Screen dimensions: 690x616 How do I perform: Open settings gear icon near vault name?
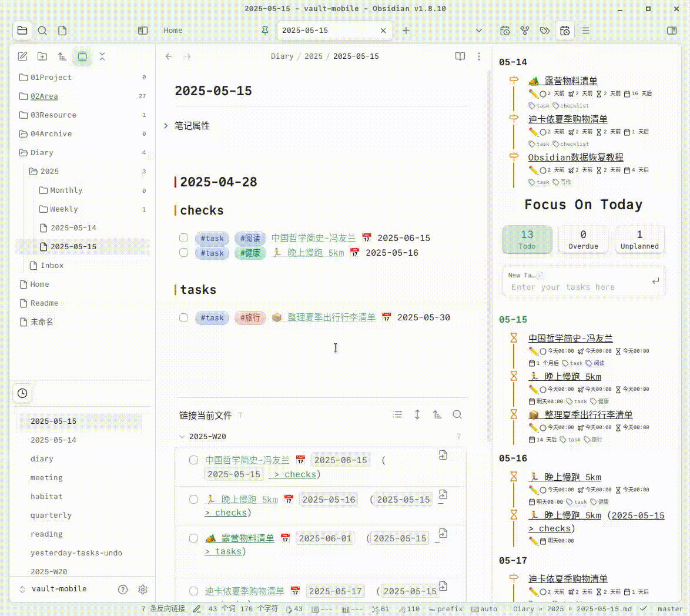pyautogui.click(x=142, y=589)
